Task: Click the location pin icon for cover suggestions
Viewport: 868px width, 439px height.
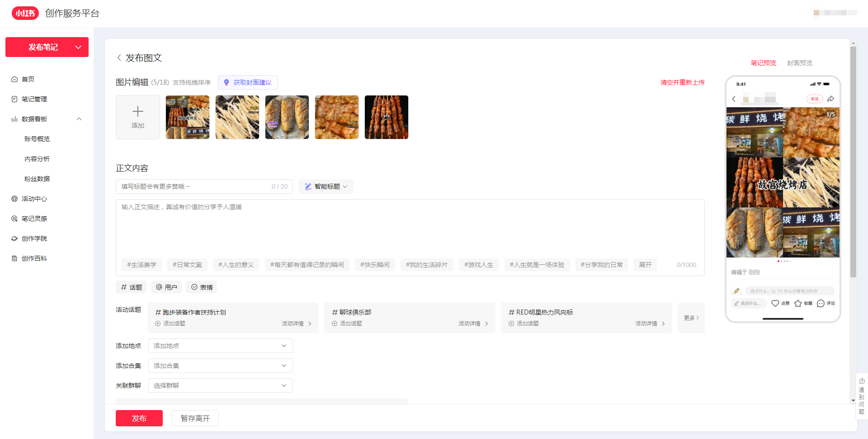Action: pos(226,82)
